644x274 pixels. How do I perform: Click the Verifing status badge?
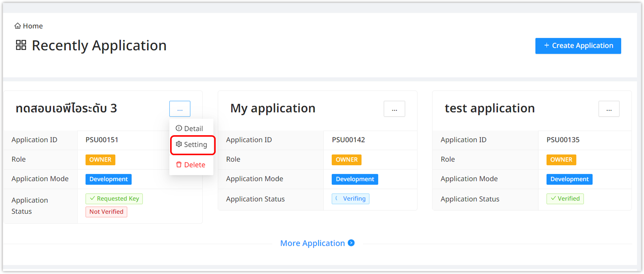click(x=350, y=199)
